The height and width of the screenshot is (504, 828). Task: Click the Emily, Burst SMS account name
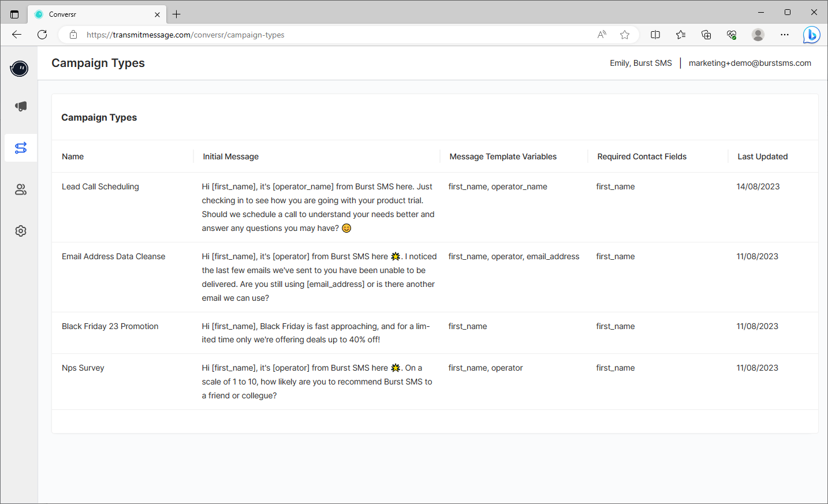(x=641, y=63)
